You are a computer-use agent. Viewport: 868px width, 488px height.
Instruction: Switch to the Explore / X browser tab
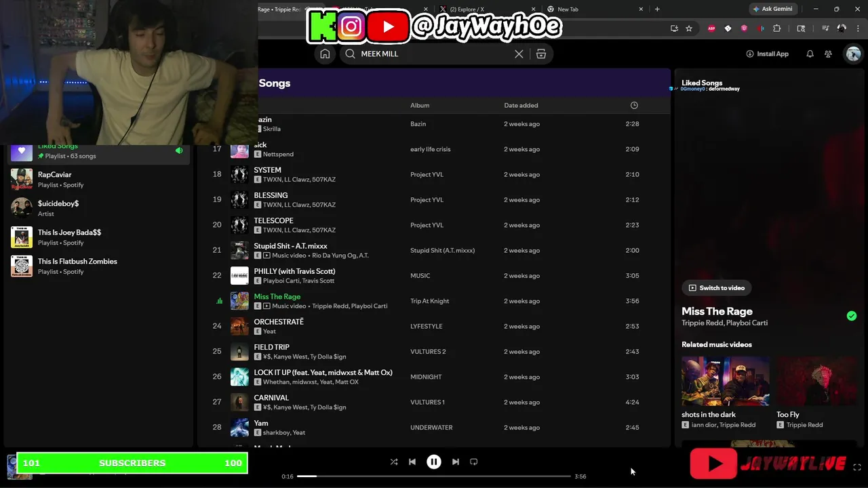click(485, 9)
